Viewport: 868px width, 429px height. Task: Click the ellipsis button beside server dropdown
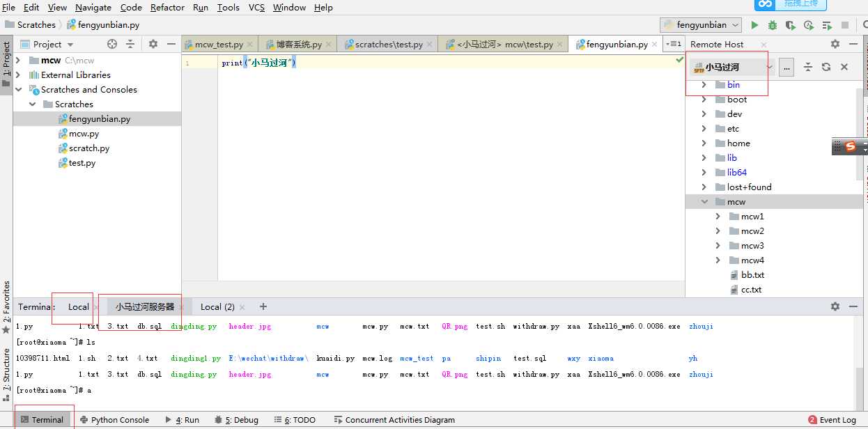[x=786, y=68]
